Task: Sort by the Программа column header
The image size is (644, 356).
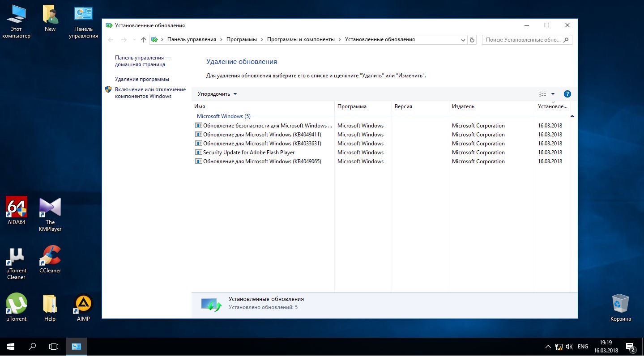Action: [x=363, y=106]
